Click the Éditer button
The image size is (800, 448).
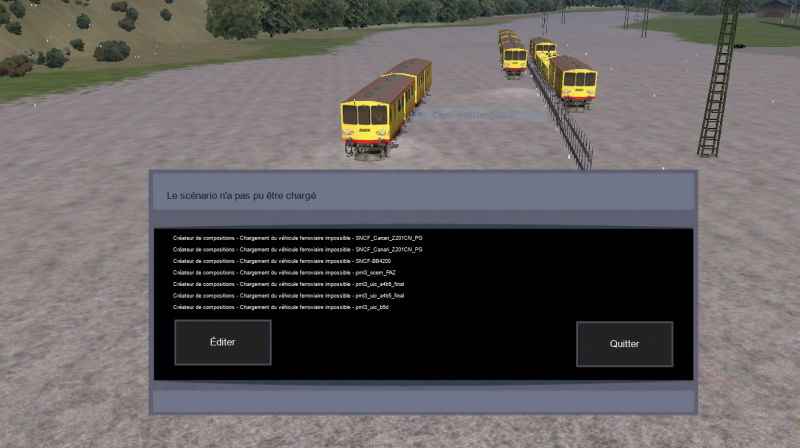(223, 342)
